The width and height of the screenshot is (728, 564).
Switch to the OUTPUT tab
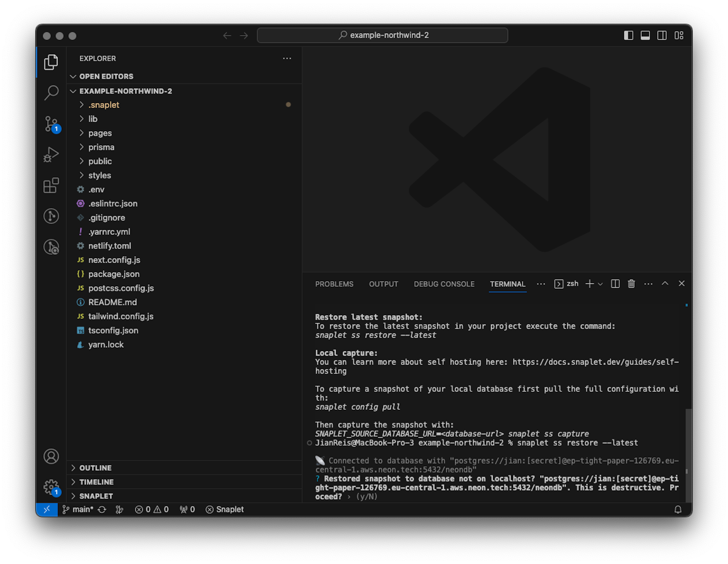[383, 284]
